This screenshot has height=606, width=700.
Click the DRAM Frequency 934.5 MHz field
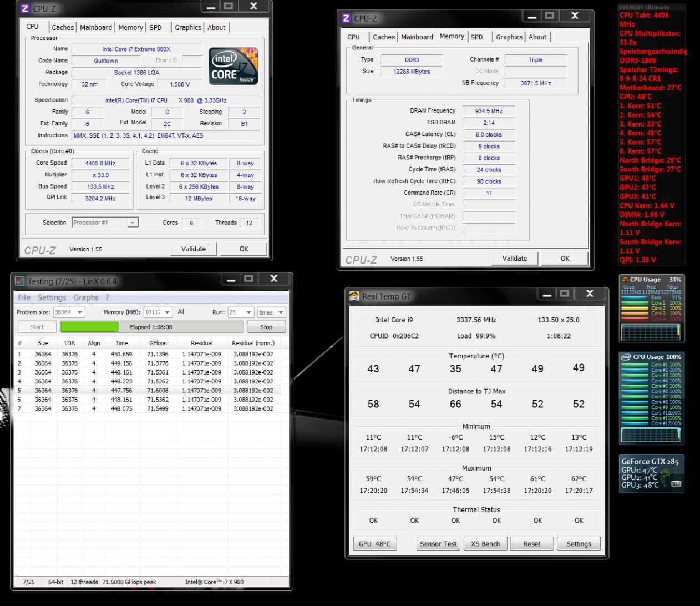pos(489,111)
